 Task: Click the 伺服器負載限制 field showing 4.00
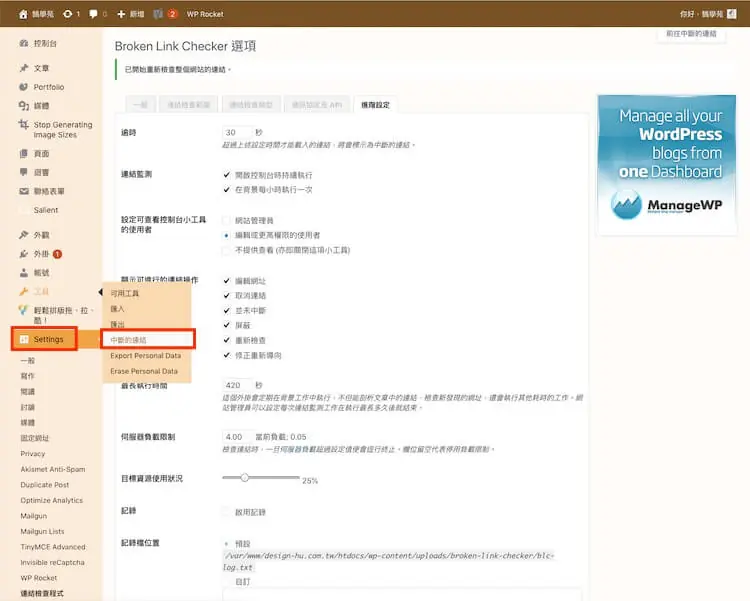237,436
